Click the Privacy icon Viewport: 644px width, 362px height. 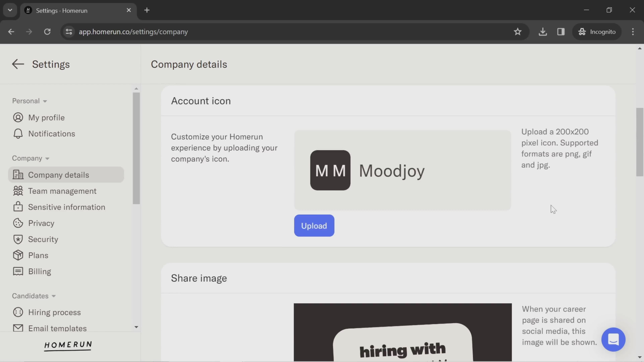17,223
